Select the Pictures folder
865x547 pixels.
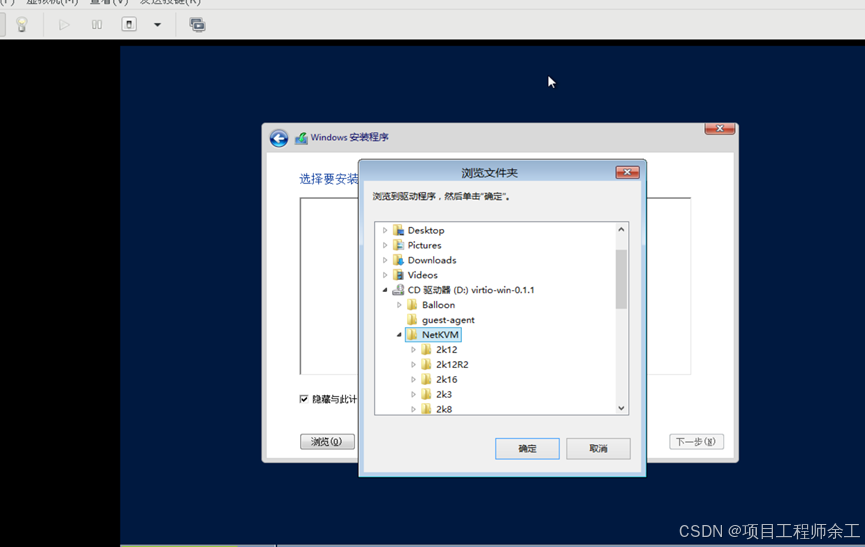pyautogui.click(x=424, y=245)
